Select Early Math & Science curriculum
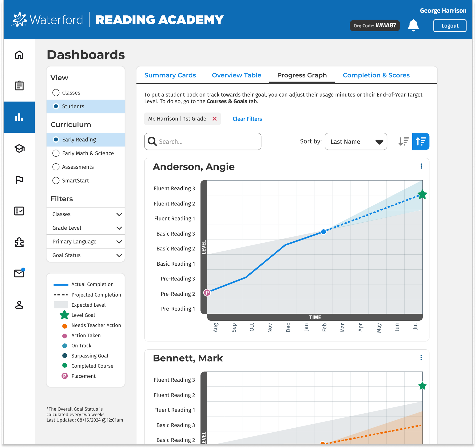The image size is (476, 448). [56, 153]
